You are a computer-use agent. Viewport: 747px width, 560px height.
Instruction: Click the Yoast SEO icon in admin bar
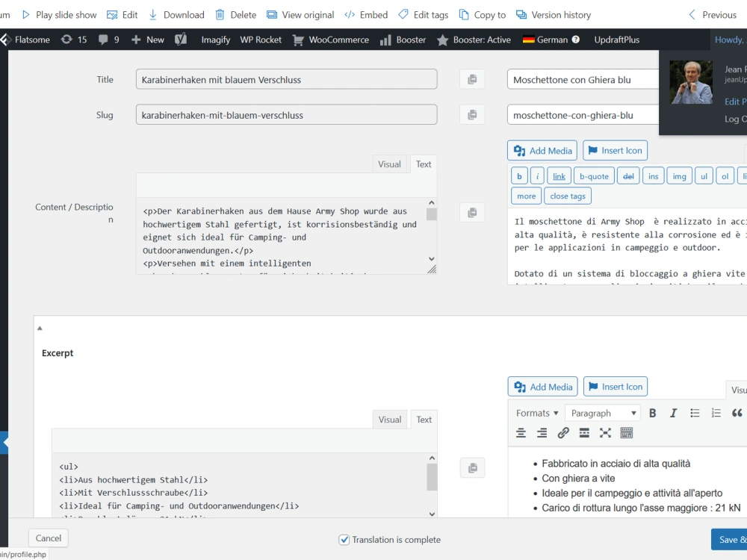click(x=181, y=40)
